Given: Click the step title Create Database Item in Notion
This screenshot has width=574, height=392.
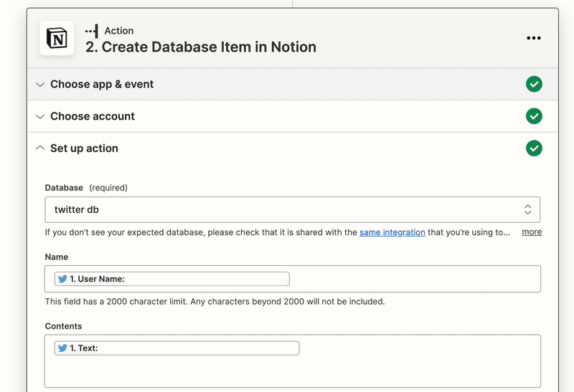Looking at the screenshot, I should point(201,47).
